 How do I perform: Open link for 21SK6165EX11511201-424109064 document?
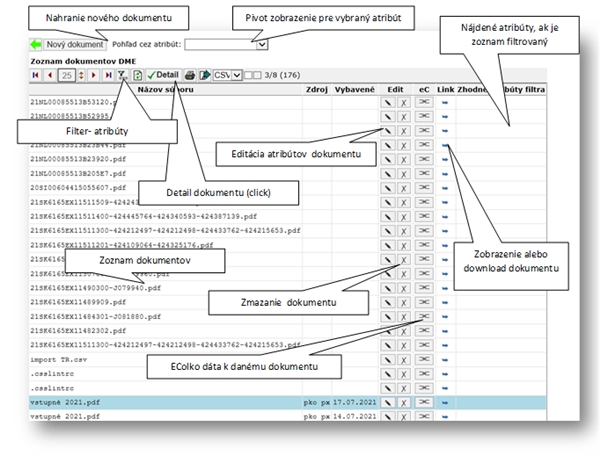point(445,245)
